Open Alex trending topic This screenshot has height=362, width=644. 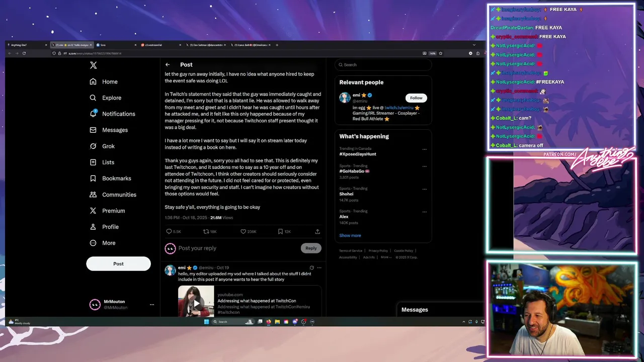(344, 216)
